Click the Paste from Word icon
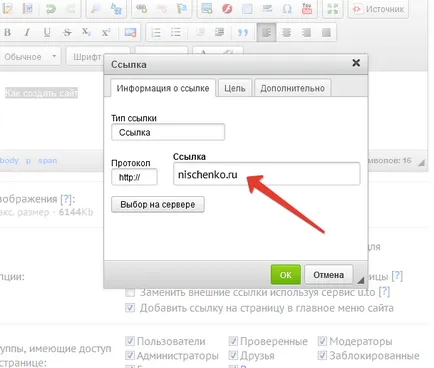Image resolution: width=434 pixels, height=368 pixels. click(x=28, y=9)
